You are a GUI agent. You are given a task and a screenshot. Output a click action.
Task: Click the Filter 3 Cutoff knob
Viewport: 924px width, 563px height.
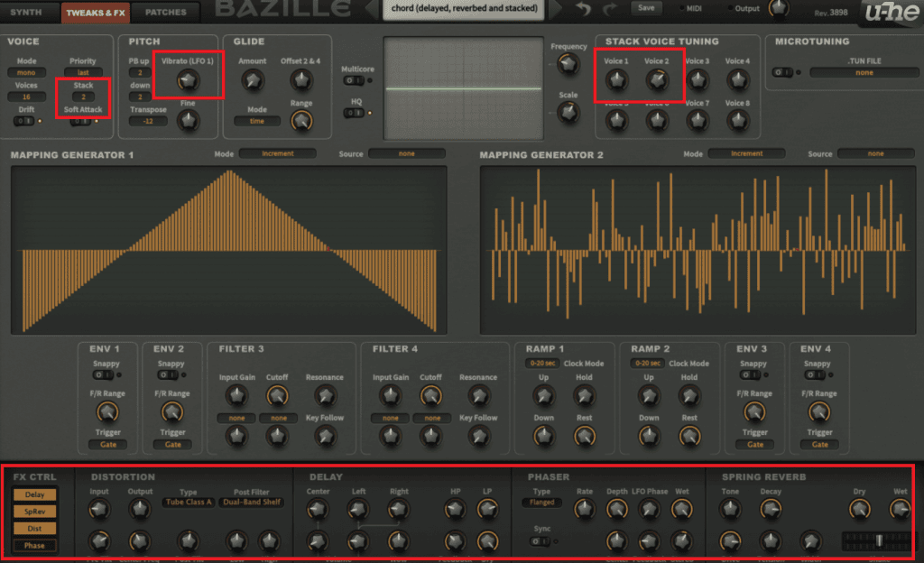point(276,396)
